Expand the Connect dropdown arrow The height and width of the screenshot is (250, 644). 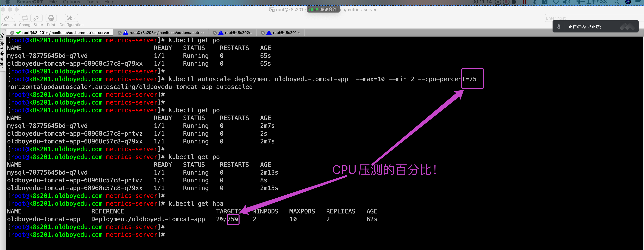(12, 18)
